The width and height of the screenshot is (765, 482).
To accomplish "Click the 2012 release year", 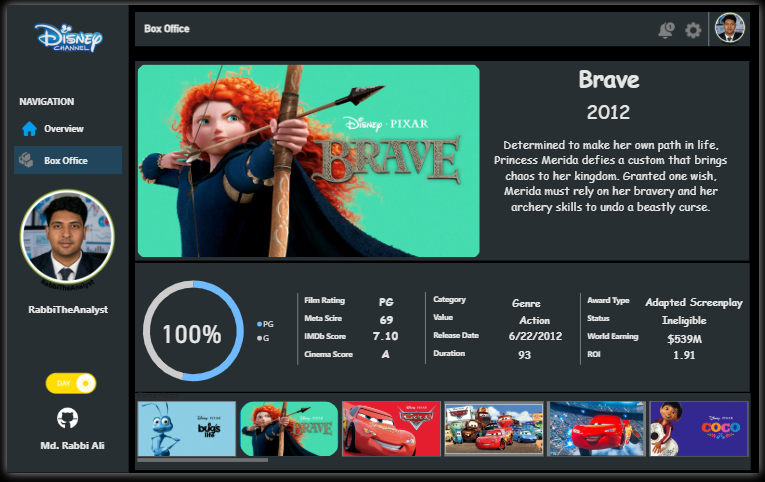I will 608,113.
